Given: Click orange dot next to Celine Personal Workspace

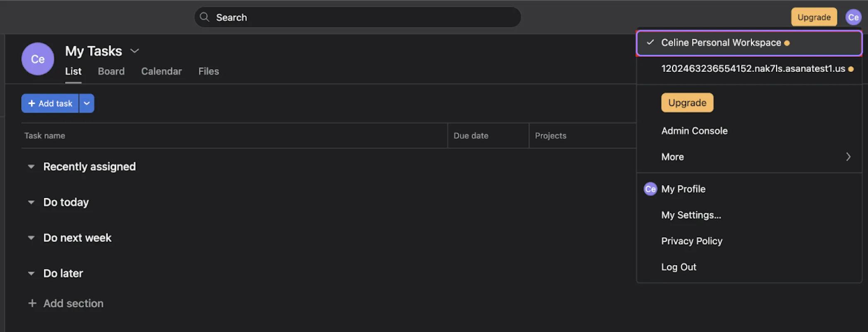Looking at the screenshot, I should coord(787,43).
